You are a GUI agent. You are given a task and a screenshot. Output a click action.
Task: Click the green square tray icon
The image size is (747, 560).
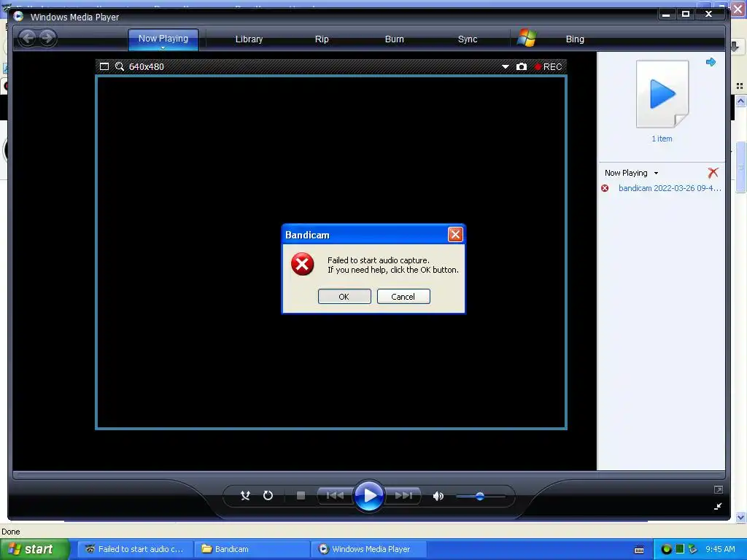(680, 548)
